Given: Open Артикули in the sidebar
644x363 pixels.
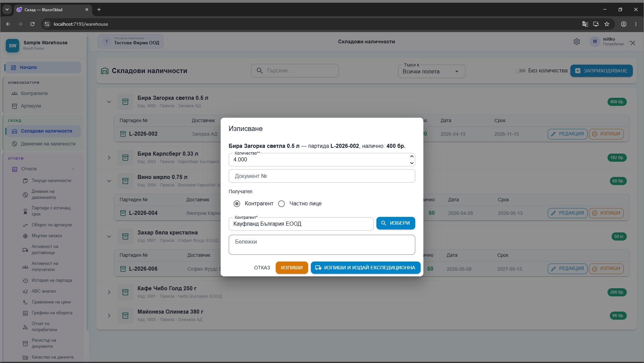Looking at the screenshot, I should coord(43,106).
